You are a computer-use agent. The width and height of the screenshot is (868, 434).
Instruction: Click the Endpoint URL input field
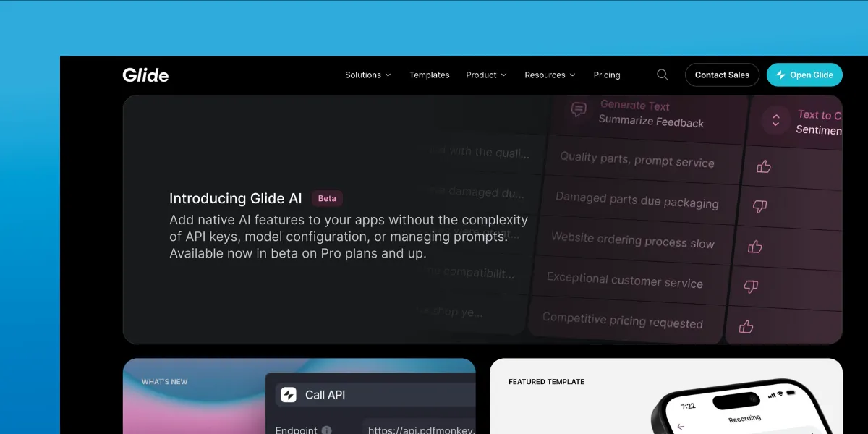[x=420, y=430]
